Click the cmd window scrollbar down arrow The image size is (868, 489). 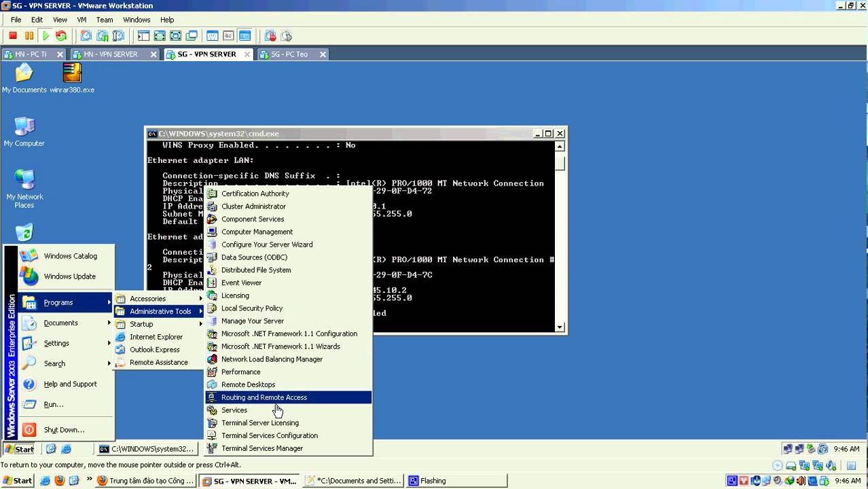(x=560, y=327)
